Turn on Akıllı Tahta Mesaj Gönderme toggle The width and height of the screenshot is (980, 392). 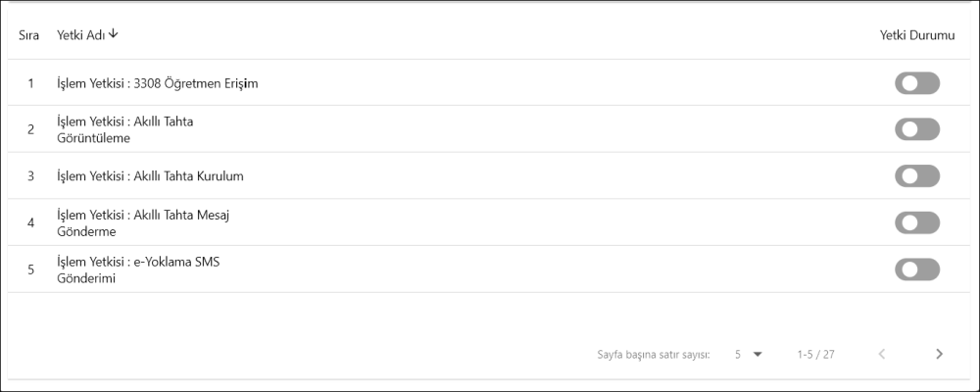pos(916,222)
